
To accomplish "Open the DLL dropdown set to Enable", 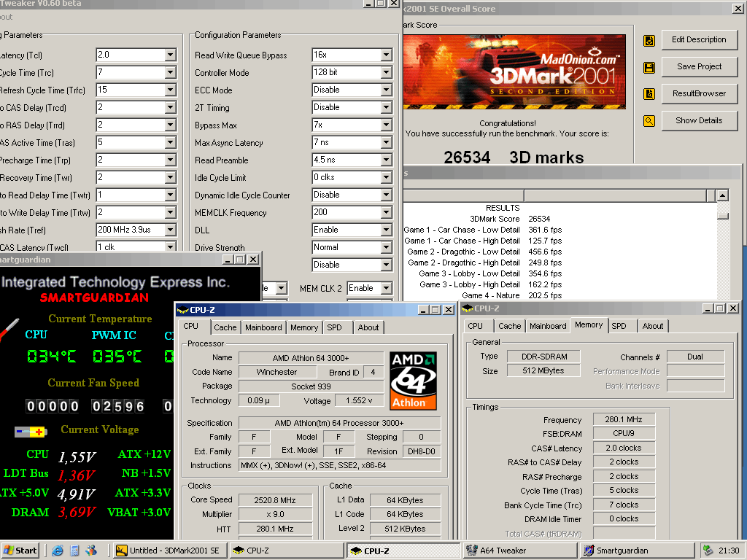I will coord(387,230).
